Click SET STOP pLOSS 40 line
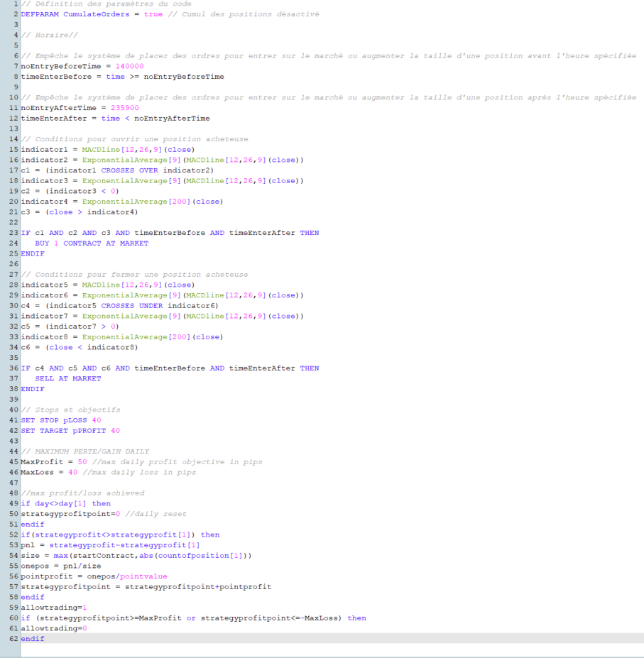This screenshot has width=644, height=658. click(x=61, y=420)
